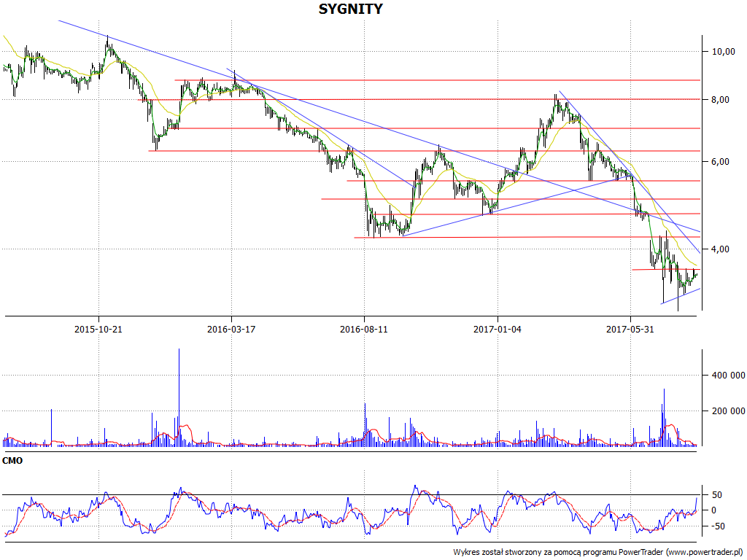
Task: Click the 8,00 price axis label
Action: pyautogui.click(x=720, y=99)
